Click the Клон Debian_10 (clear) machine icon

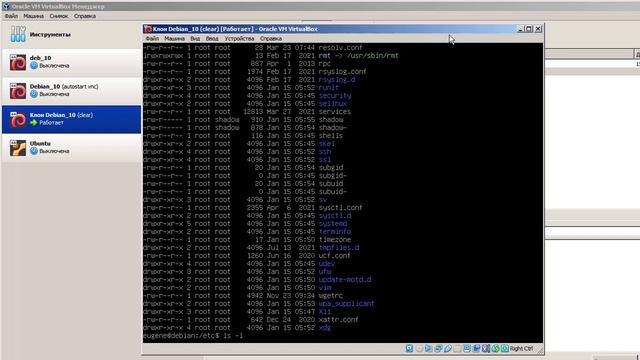(18, 119)
